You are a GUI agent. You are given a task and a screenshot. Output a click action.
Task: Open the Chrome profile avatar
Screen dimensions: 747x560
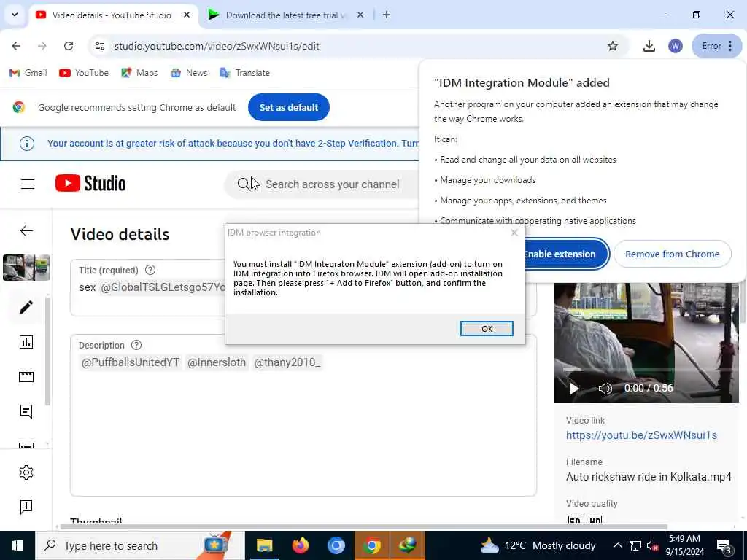(x=675, y=46)
